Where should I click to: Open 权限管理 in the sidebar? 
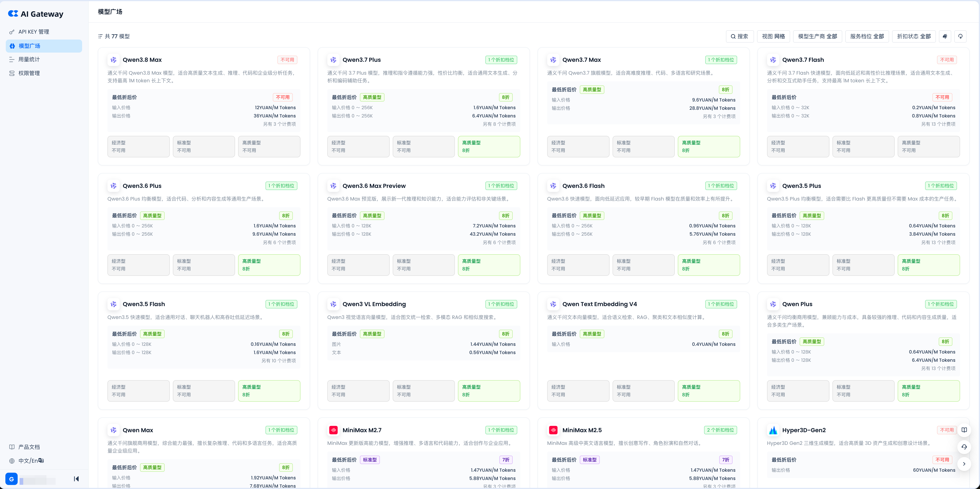[44, 73]
